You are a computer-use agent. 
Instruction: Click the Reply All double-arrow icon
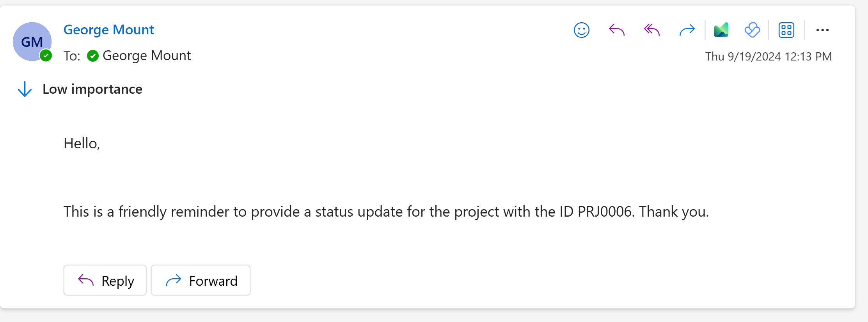(x=652, y=30)
